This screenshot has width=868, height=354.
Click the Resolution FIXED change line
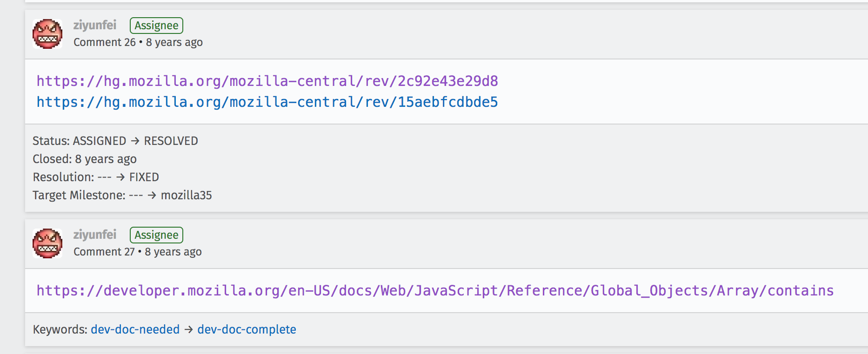96,177
